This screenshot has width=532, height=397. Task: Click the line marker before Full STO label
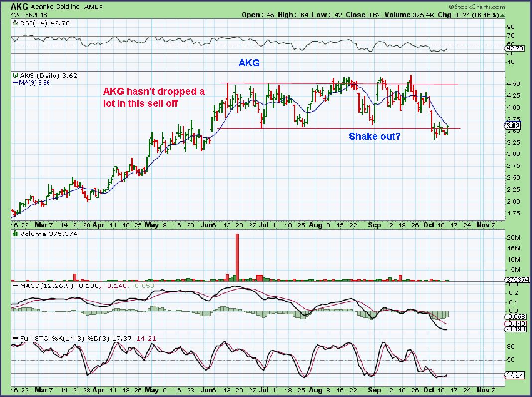pyautogui.click(x=15, y=338)
